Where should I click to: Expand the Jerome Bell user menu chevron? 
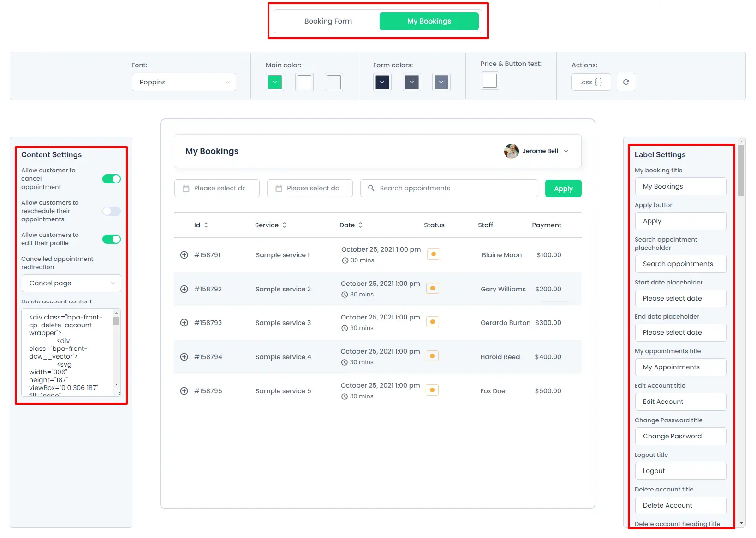pos(566,151)
